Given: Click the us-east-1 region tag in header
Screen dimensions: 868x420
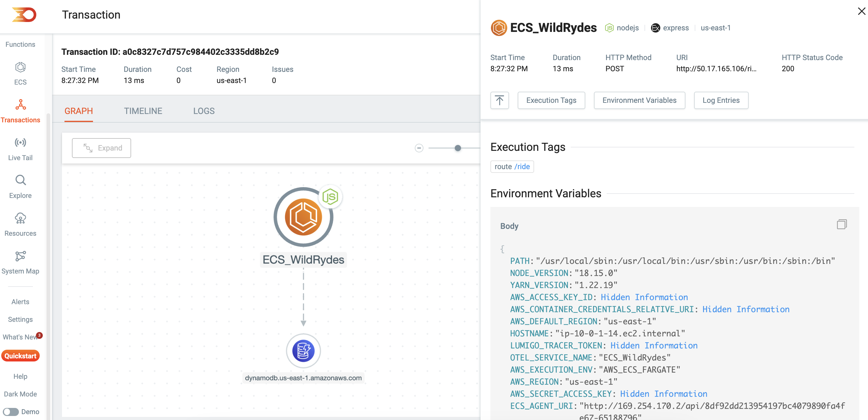Looking at the screenshot, I should (x=715, y=28).
